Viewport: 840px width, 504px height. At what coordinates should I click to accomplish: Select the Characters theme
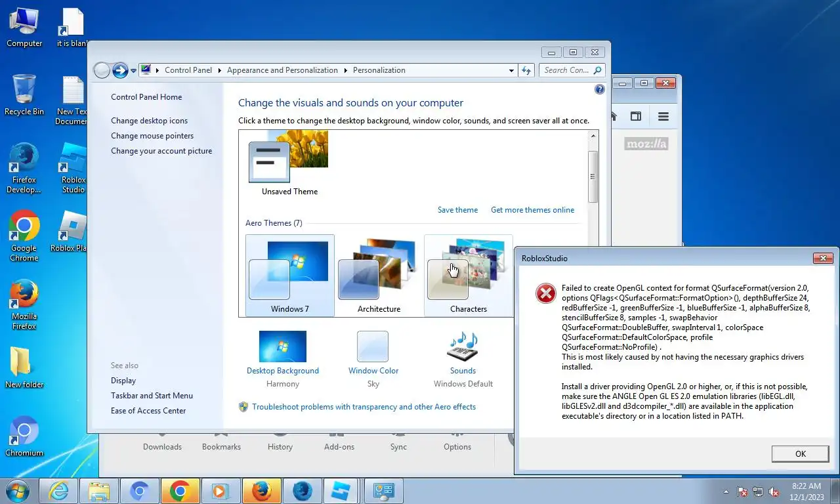click(x=468, y=276)
